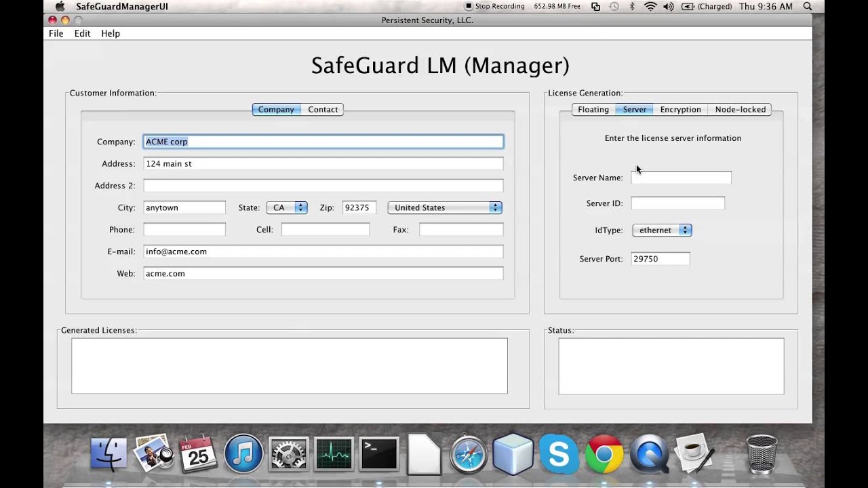Viewport: 868px width, 488px height.
Task: Select the Server license tab
Action: pyautogui.click(x=635, y=109)
